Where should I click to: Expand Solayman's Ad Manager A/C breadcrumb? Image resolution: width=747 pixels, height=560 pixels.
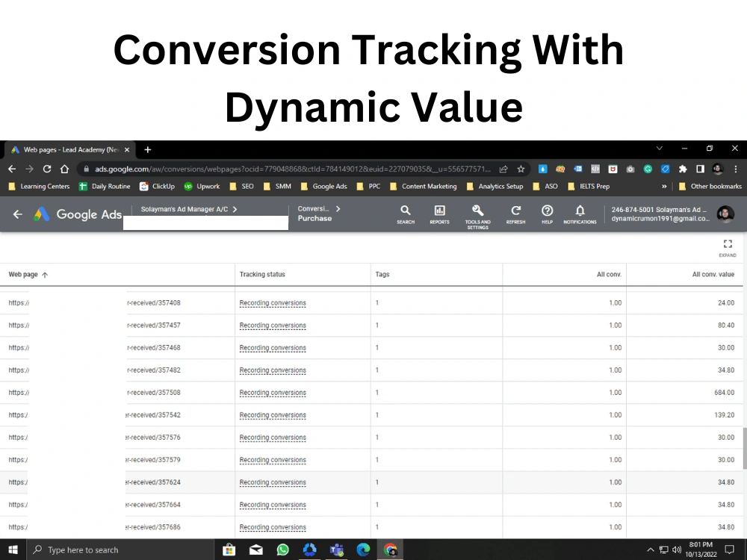(x=189, y=209)
